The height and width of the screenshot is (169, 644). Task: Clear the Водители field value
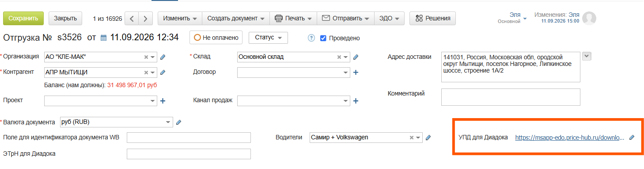point(412,138)
